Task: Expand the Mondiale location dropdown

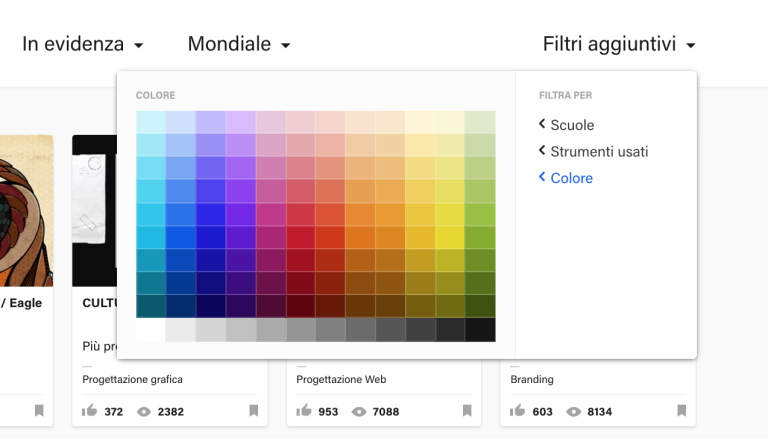Action: (239, 44)
